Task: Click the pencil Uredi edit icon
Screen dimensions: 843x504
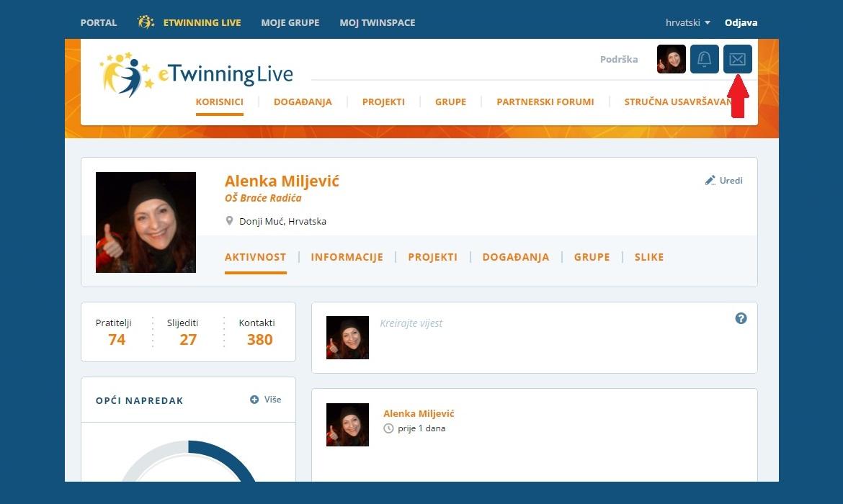Action: pyautogui.click(x=710, y=181)
